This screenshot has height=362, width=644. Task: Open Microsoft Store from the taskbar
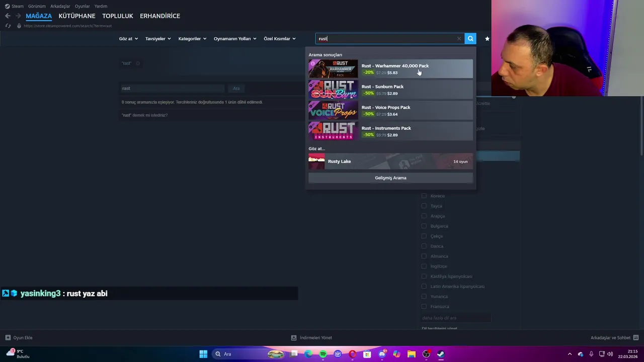[x=367, y=354]
